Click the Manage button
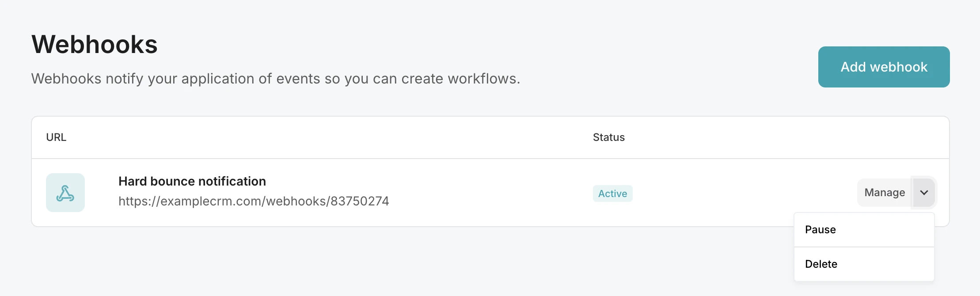Screen dimensions: 980x296 point(885,193)
